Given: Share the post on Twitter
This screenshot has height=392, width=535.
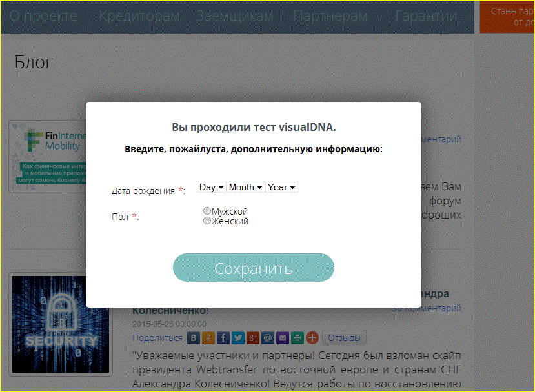Looking at the screenshot, I should 237,337.
